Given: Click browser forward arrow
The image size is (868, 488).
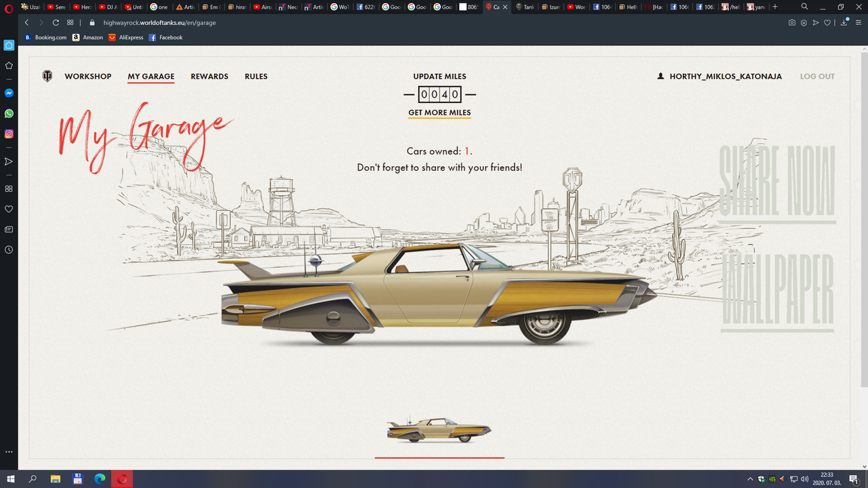Looking at the screenshot, I should coord(41,22).
